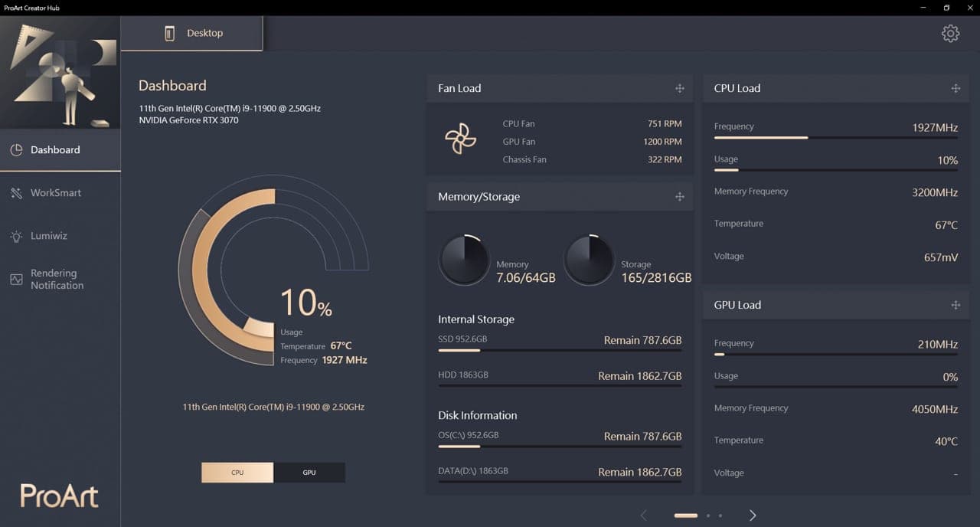980x527 pixels.
Task: Click the Memory usage dial
Action: pyautogui.click(x=464, y=260)
